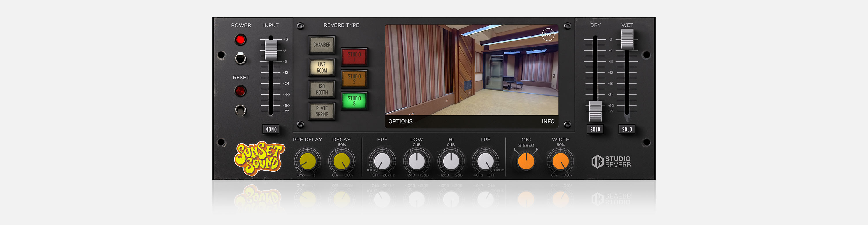Viewport: 868px width, 225px height.
Task: Click the Sunset Sound logo
Action: coord(259,158)
